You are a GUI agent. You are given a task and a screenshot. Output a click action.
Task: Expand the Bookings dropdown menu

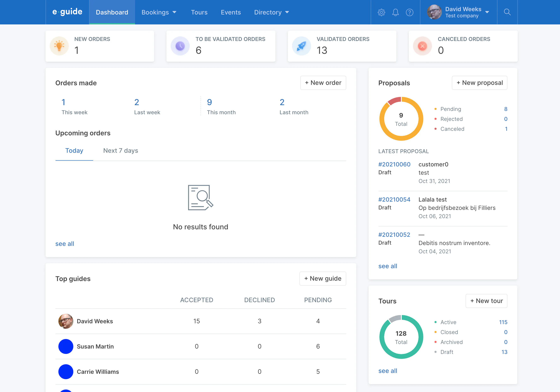(x=159, y=12)
